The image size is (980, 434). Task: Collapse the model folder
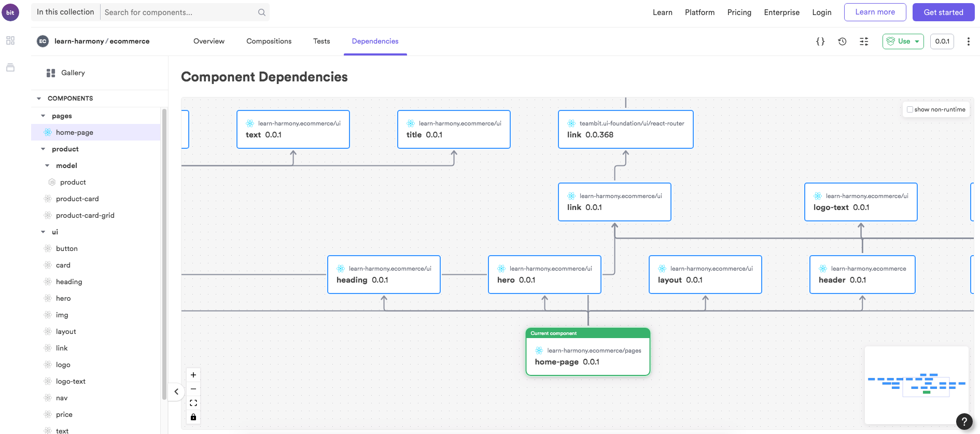47,166
